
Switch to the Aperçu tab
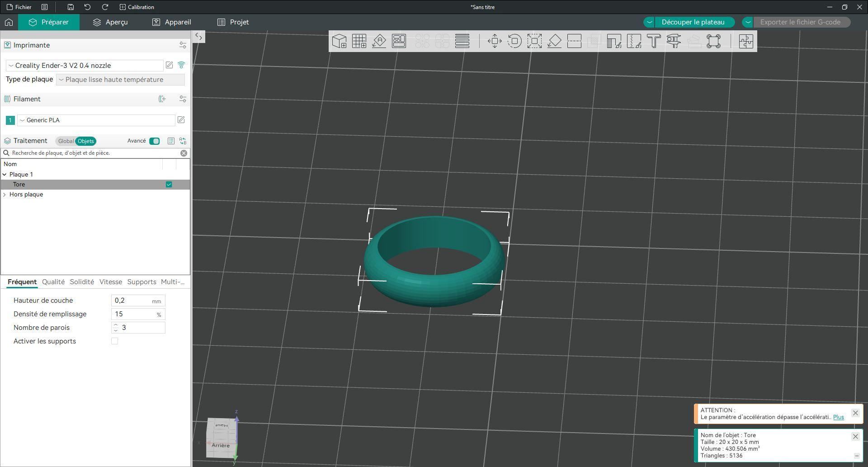(x=110, y=22)
